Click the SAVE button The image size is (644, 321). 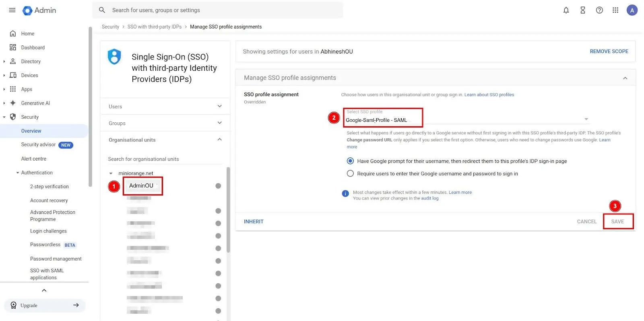617,222
